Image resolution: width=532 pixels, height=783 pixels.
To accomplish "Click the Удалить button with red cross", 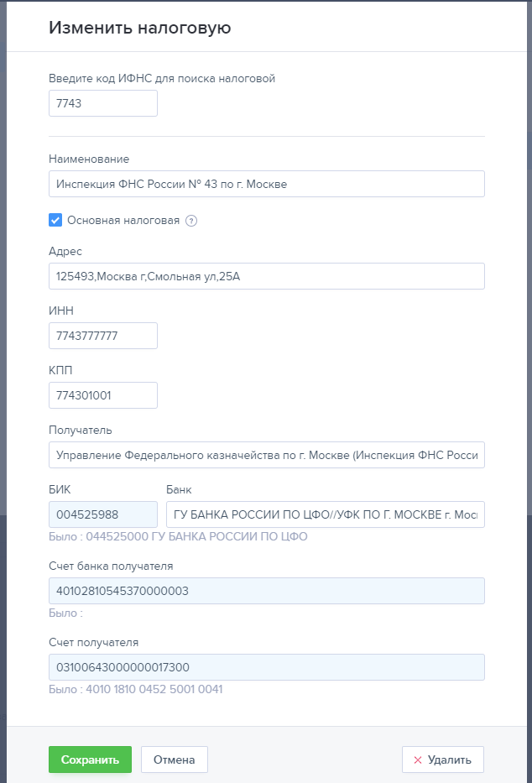I will coord(442,760).
